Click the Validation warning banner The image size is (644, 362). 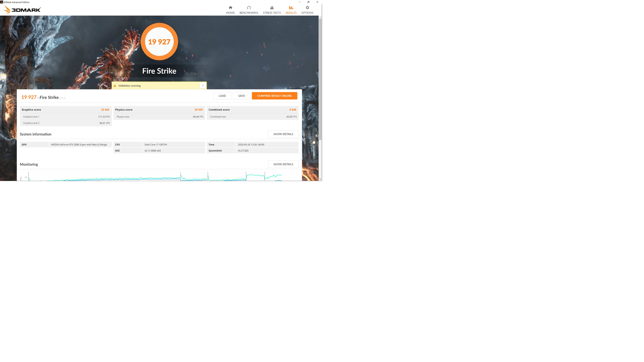click(x=159, y=85)
